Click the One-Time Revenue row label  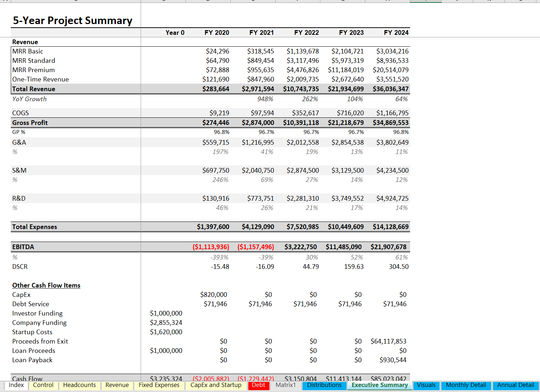(41, 79)
